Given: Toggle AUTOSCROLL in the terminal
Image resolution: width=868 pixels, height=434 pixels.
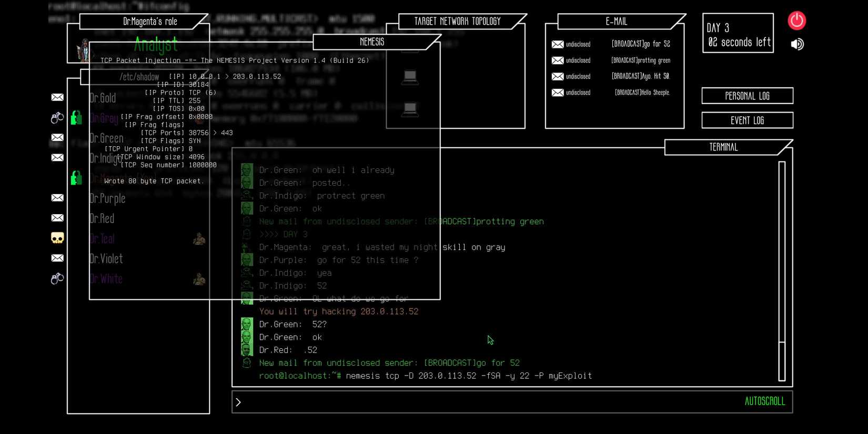Looking at the screenshot, I should pyautogui.click(x=764, y=401).
